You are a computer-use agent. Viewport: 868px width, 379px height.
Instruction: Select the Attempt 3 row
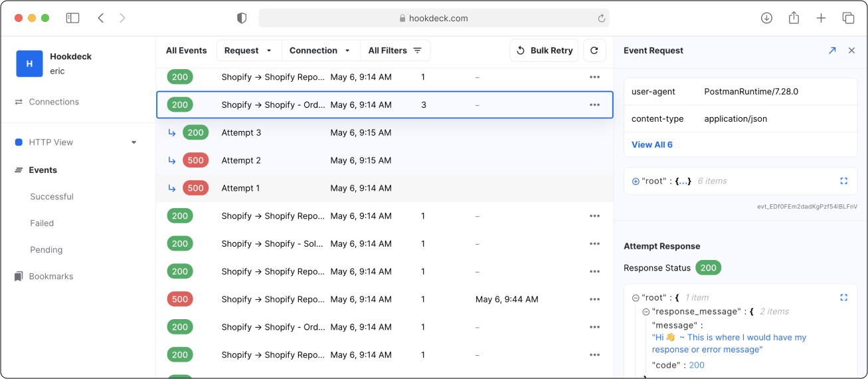385,133
